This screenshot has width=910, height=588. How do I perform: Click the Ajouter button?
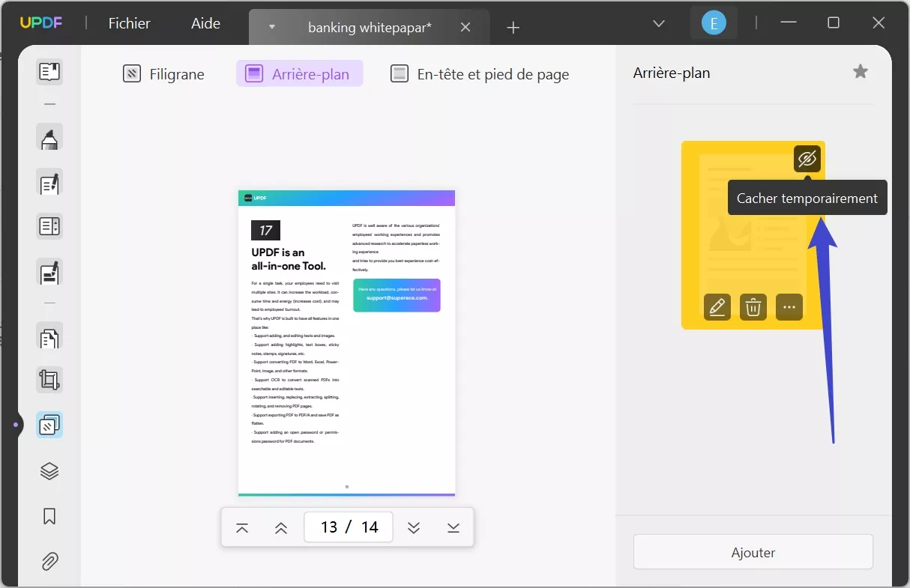point(753,552)
